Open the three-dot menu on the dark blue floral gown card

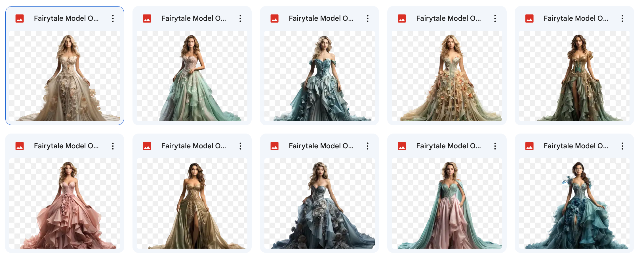coord(367,146)
